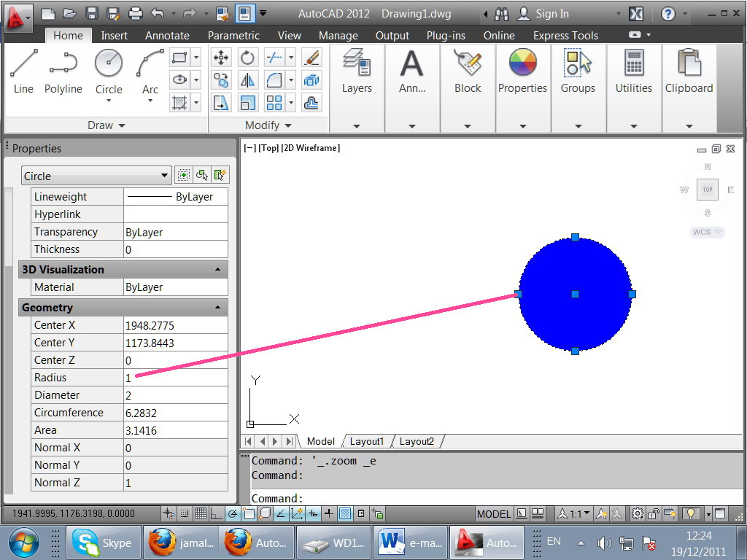Switch to the Layout1 tab
Image resolution: width=747 pixels, height=560 pixels.
pos(366,441)
